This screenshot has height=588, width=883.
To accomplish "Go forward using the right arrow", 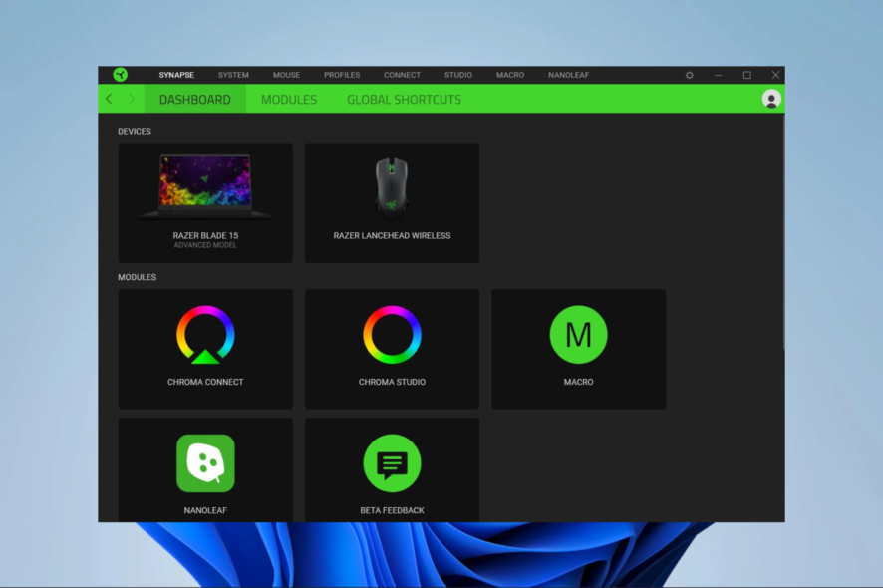I will 132,99.
